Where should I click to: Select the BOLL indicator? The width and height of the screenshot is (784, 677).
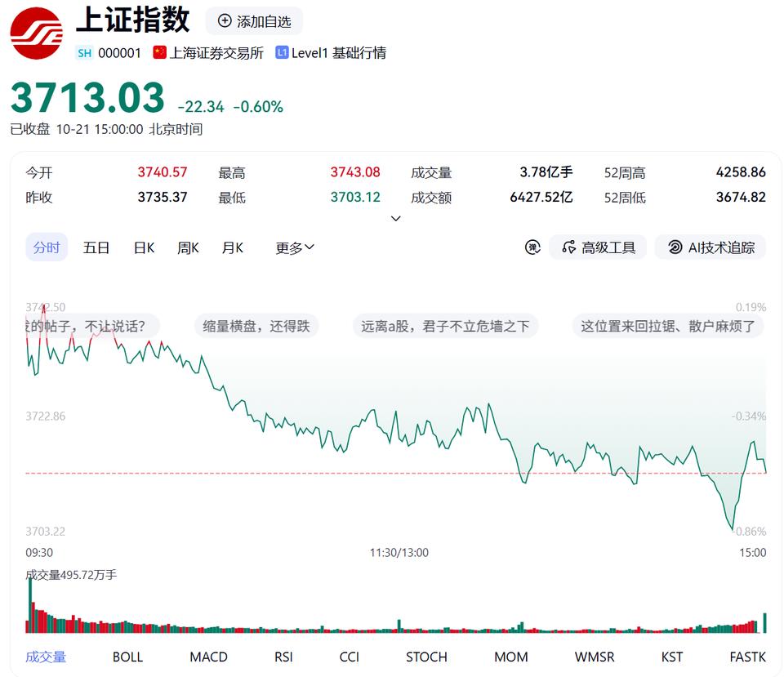tap(127, 657)
